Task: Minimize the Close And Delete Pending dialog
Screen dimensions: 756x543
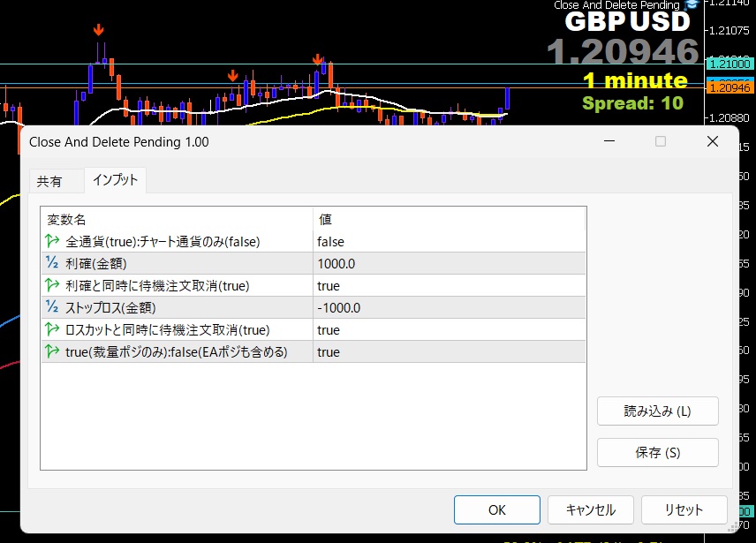Action: (609, 141)
